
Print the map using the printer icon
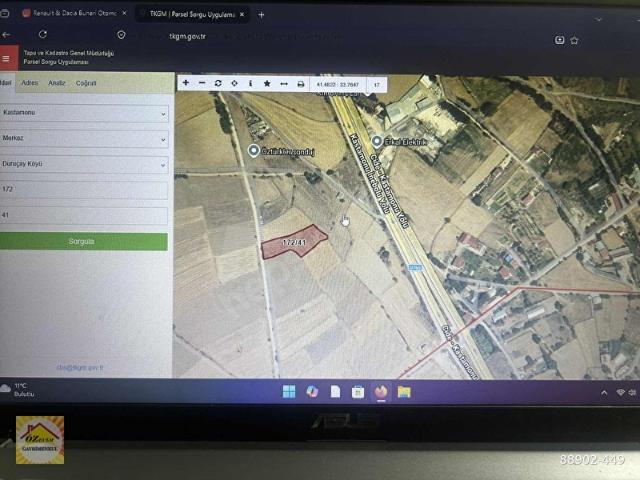[x=300, y=84]
